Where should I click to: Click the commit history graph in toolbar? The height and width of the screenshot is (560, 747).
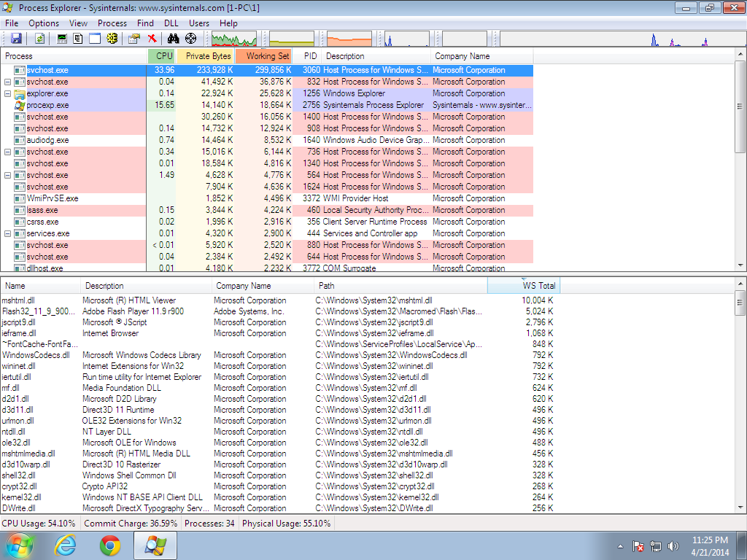(292, 39)
